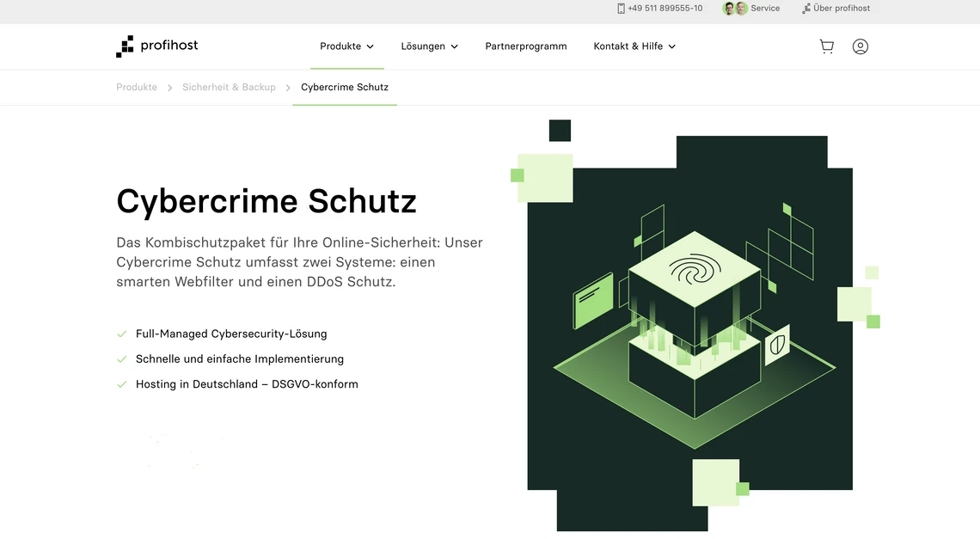Open the shopping cart
Image resolution: width=980 pixels, height=539 pixels.
click(x=826, y=46)
